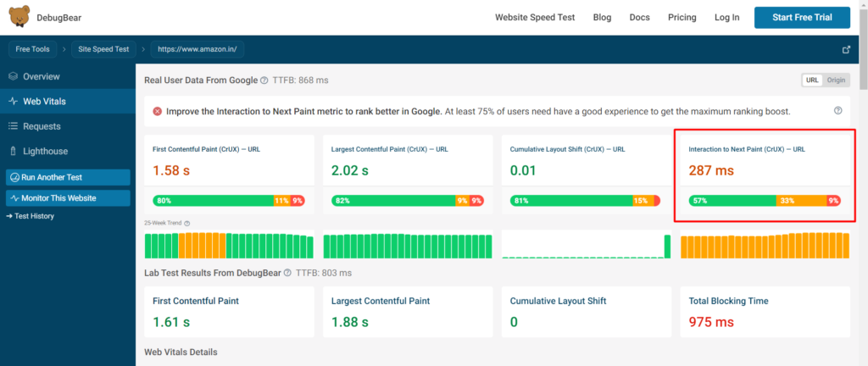The height and width of the screenshot is (366, 868).
Task: Go to the Overview sidebar tab
Action: point(41,76)
